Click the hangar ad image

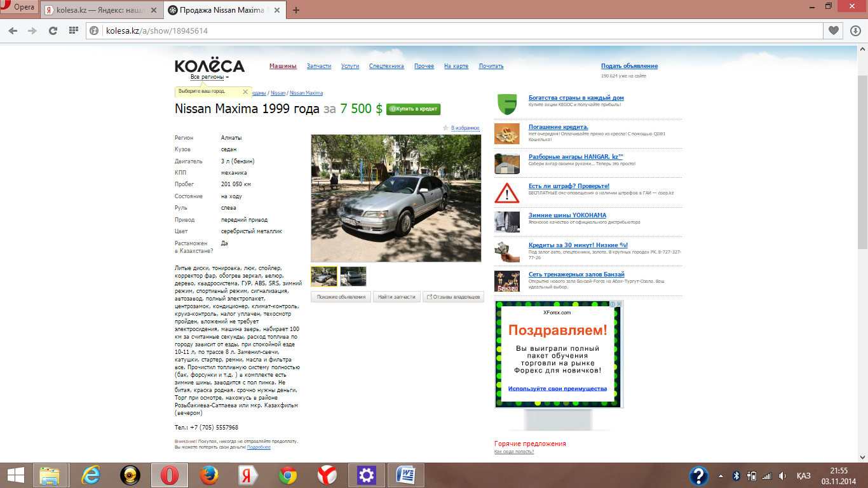tap(507, 163)
